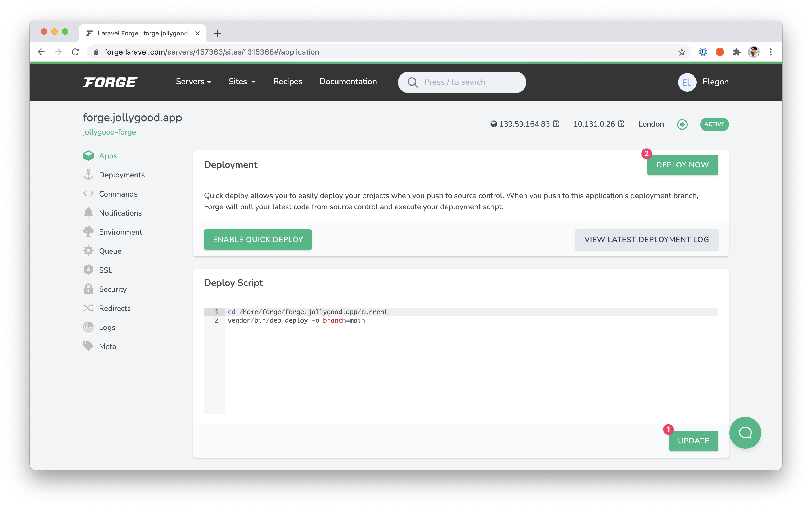The image size is (812, 509).
Task: Click Enable Quick Deploy
Action: pyautogui.click(x=258, y=239)
